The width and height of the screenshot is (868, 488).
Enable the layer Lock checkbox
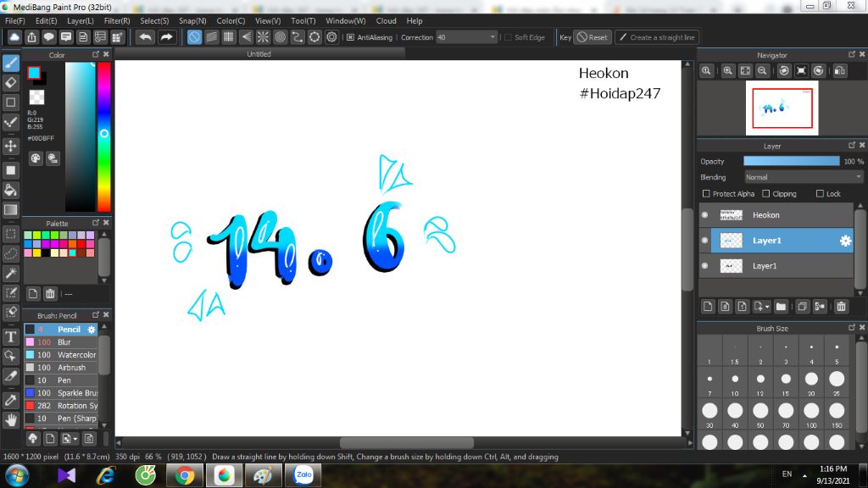820,194
